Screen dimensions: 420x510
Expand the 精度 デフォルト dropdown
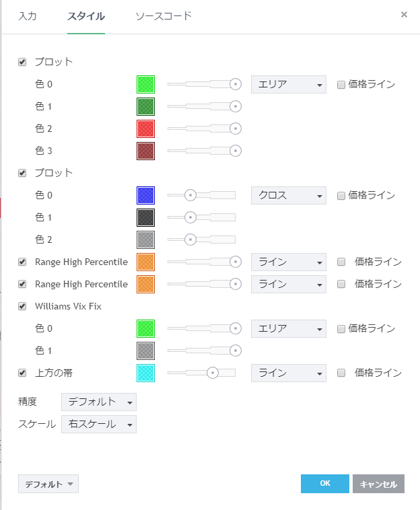tap(98, 402)
